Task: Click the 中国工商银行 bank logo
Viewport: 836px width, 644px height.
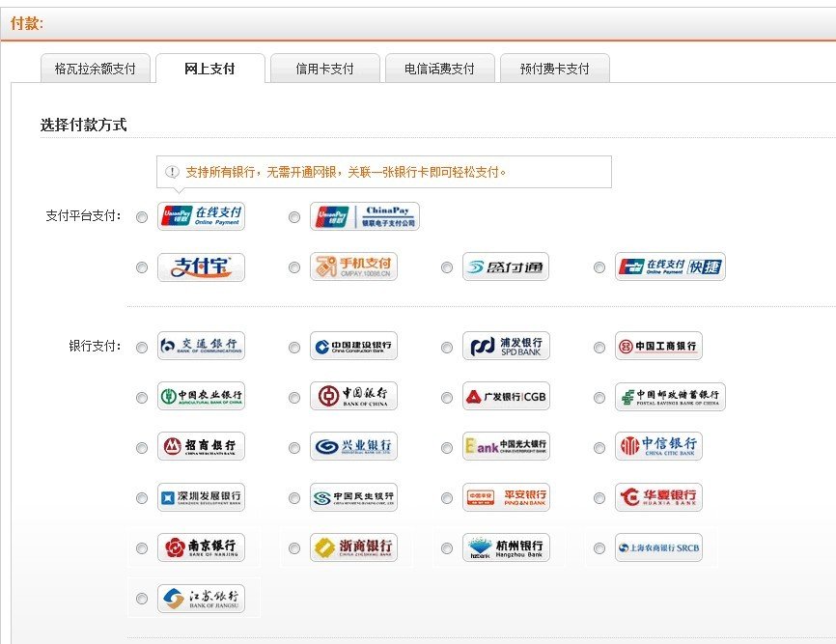Action: (x=658, y=346)
